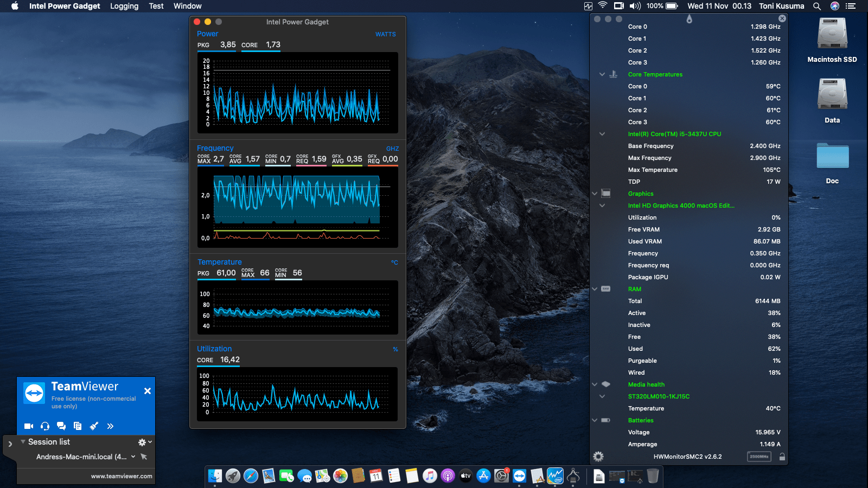Click the TeamViewer headset audio icon

pos(45,426)
